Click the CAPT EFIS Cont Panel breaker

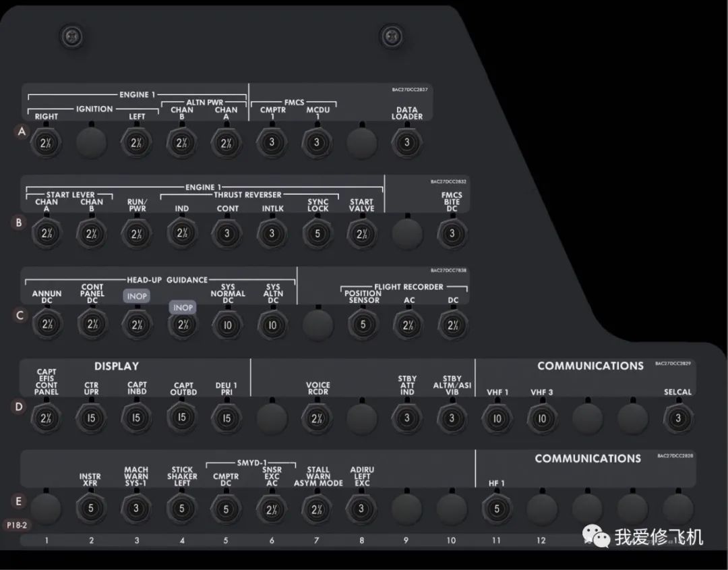[46, 418]
